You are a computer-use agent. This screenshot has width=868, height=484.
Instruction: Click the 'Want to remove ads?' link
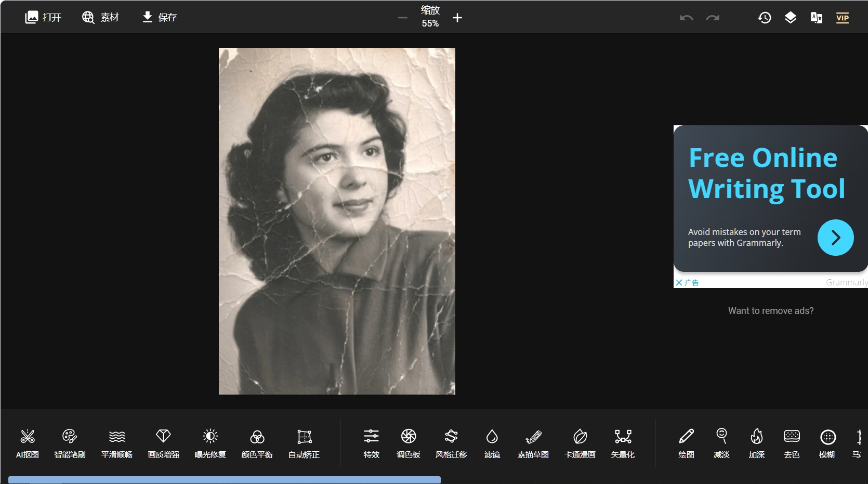[x=771, y=311]
